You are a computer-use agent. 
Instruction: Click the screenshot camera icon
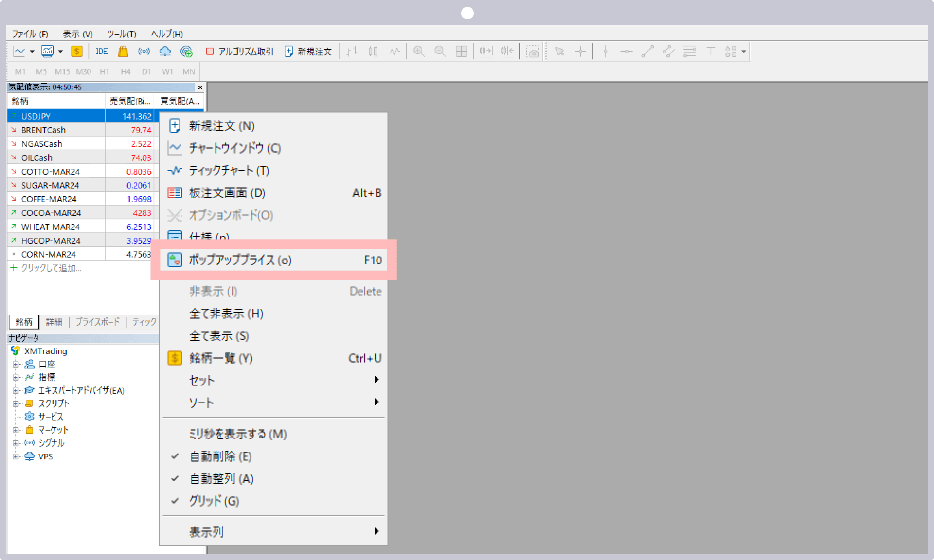(533, 52)
